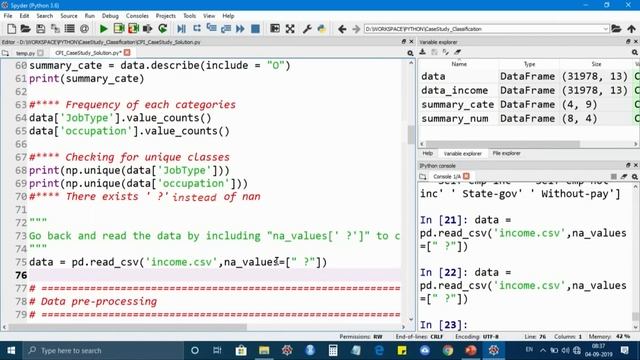The width and height of the screenshot is (640, 360).
Task: Start debugging the file
Action: point(182,29)
